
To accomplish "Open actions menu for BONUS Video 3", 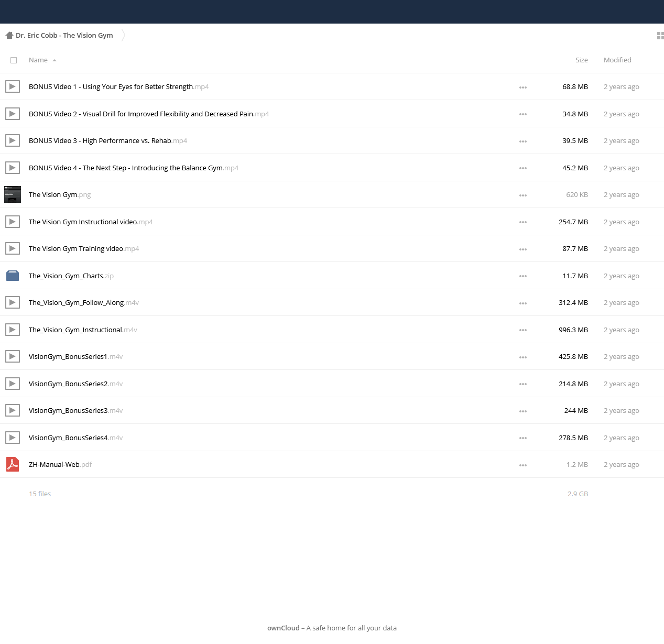I will pyautogui.click(x=523, y=141).
